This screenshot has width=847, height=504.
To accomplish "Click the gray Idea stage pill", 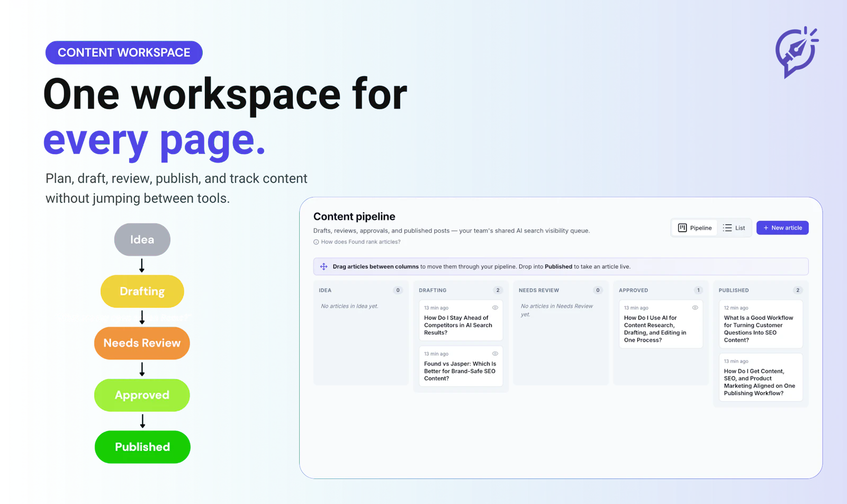I will (x=142, y=239).
